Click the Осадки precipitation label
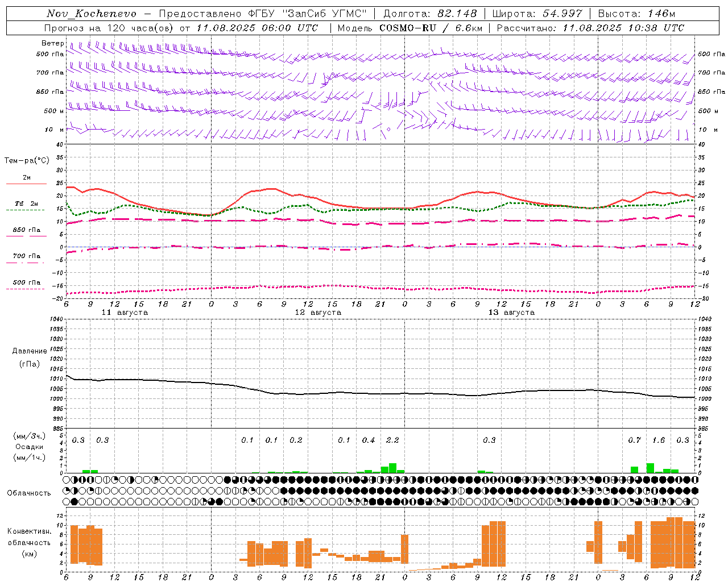Screen dimensions: 728x582 click(30, 447)
